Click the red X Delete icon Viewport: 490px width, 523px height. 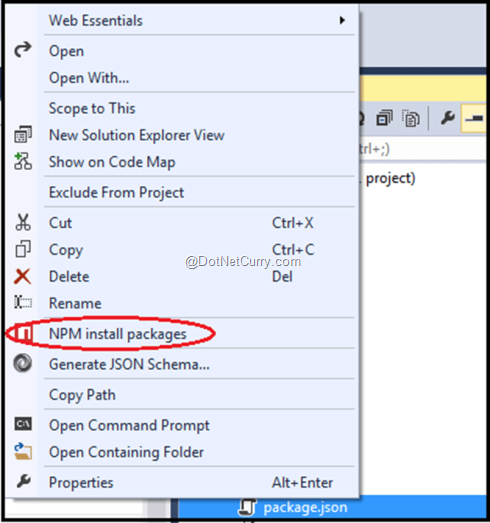23,277
